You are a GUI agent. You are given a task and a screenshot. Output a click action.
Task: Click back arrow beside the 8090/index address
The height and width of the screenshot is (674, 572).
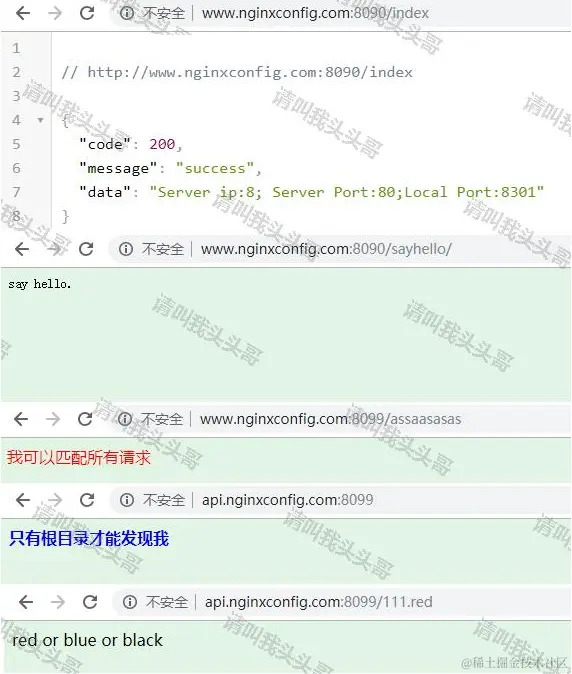pyautogui.click(x=23, y=13)
